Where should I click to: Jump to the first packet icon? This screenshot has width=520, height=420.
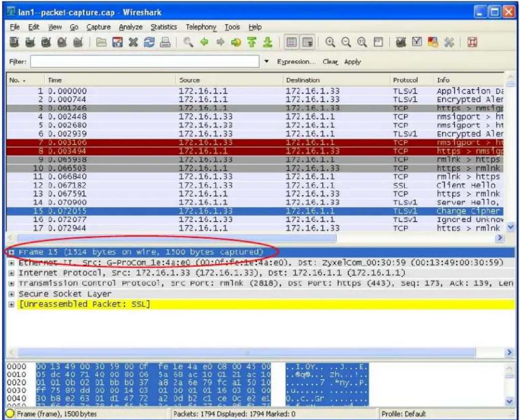click(252, 42)
